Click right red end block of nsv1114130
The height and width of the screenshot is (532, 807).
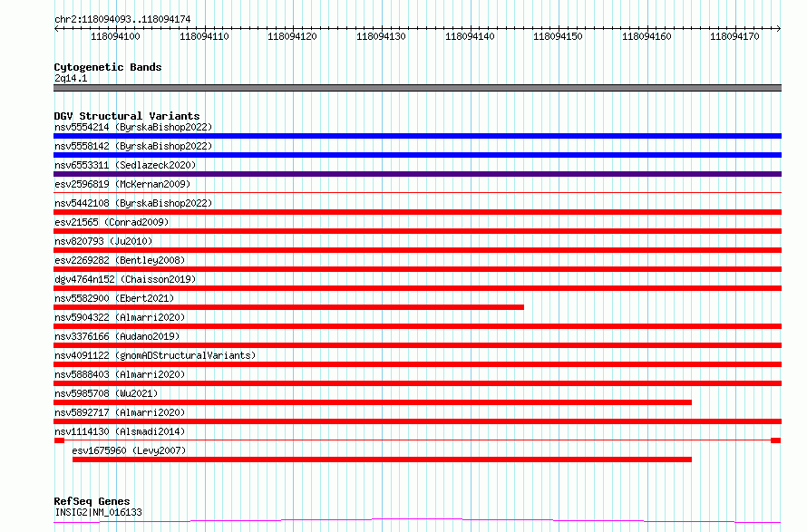pyautogui.click(x=775, y=440)
